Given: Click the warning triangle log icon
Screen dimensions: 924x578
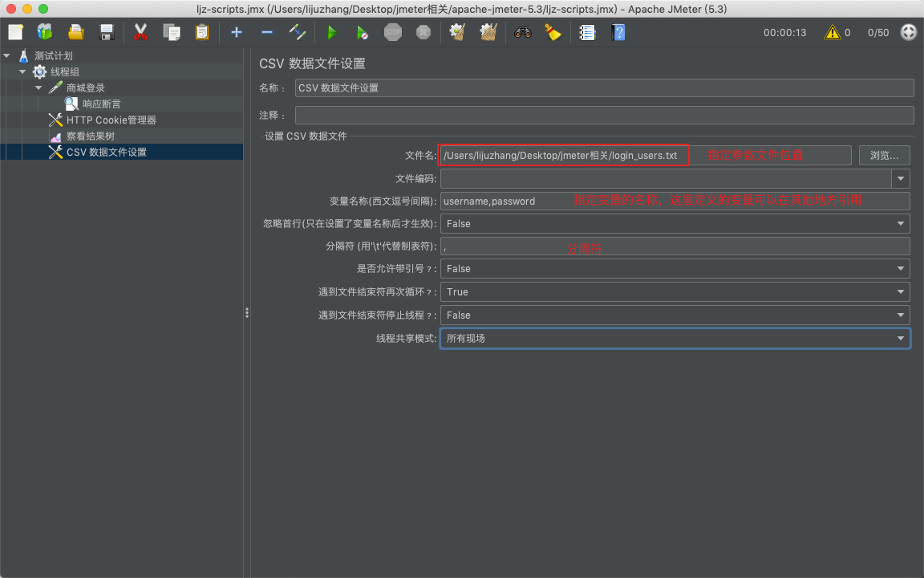Looking at the screenshot, I should 832,32.
